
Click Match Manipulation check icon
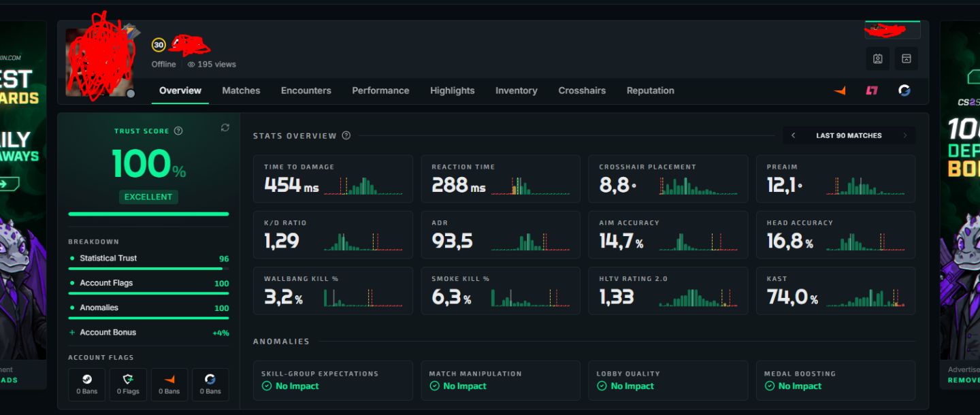point(434,386)
